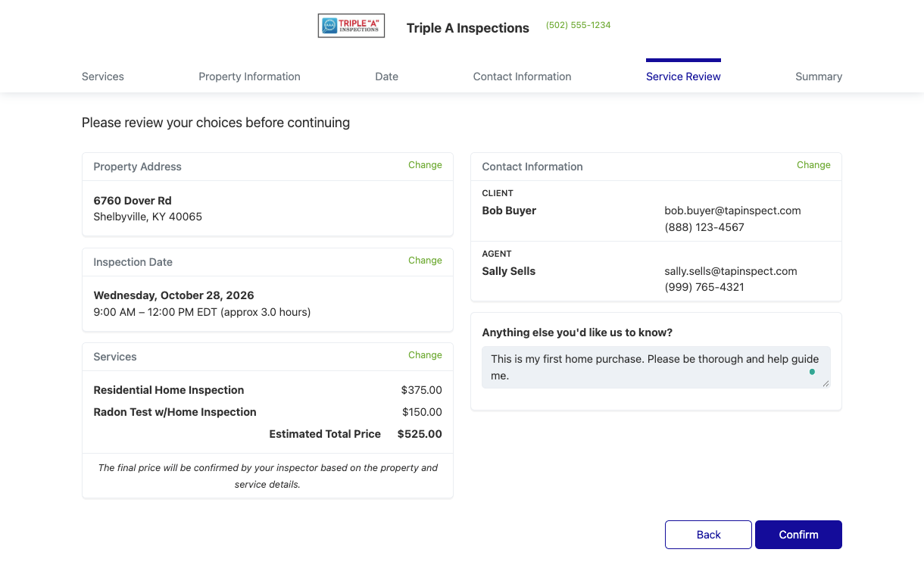Click the CLIENT section label

(498, 193)
